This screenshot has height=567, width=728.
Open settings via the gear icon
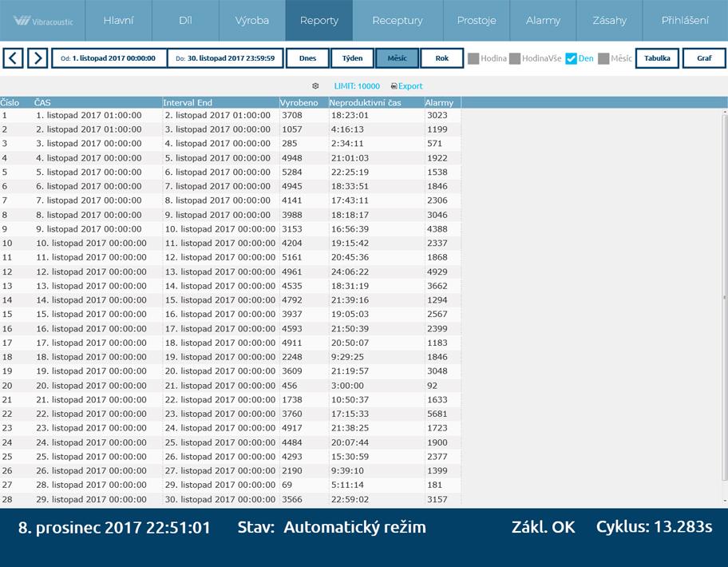tap(315, 86)
